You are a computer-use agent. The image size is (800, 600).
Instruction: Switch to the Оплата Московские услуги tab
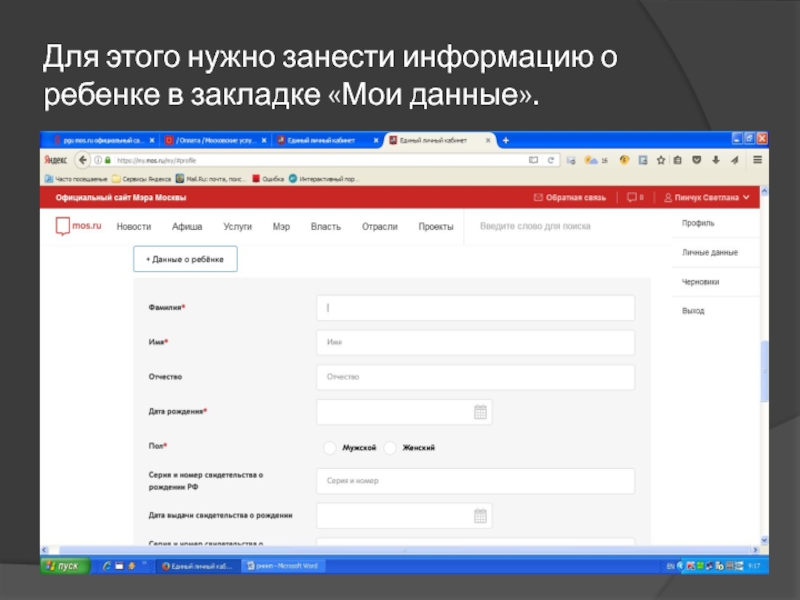[x=212, y=140]
